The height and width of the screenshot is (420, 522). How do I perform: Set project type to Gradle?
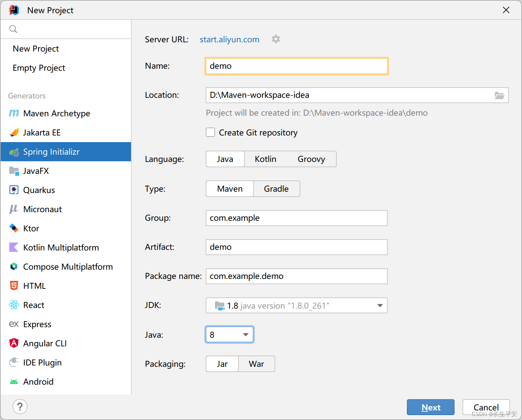276,189
